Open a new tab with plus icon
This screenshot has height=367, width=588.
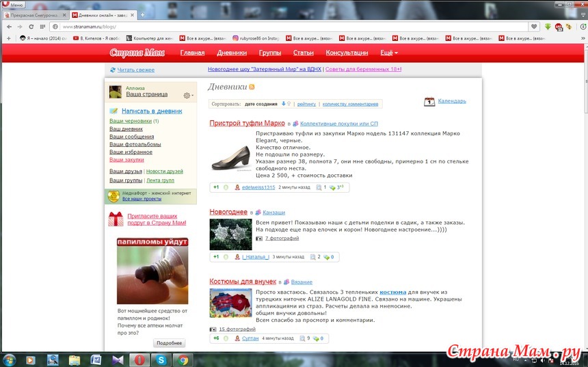coord(142,15)
